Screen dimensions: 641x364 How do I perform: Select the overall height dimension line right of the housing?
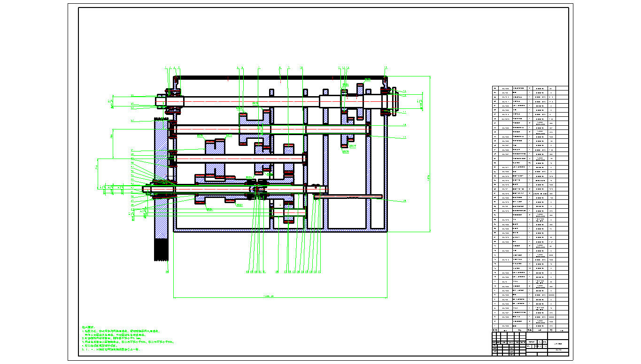click(x=430, y=155)
